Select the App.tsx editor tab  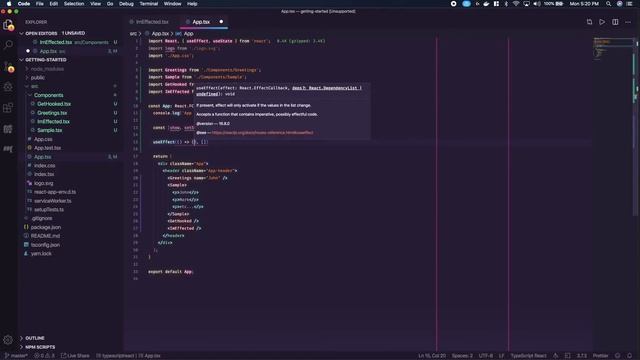[203, 22]
